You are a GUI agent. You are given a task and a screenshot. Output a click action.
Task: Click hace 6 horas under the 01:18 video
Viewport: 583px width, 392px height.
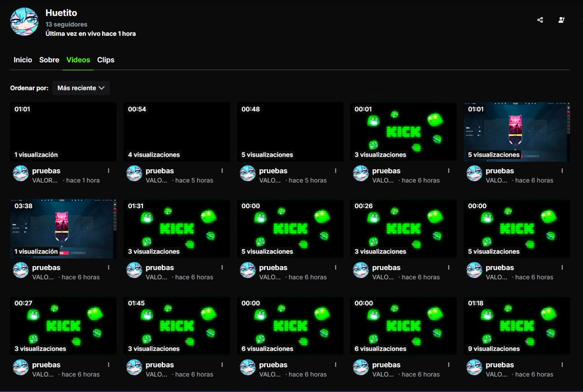point(534,374)
